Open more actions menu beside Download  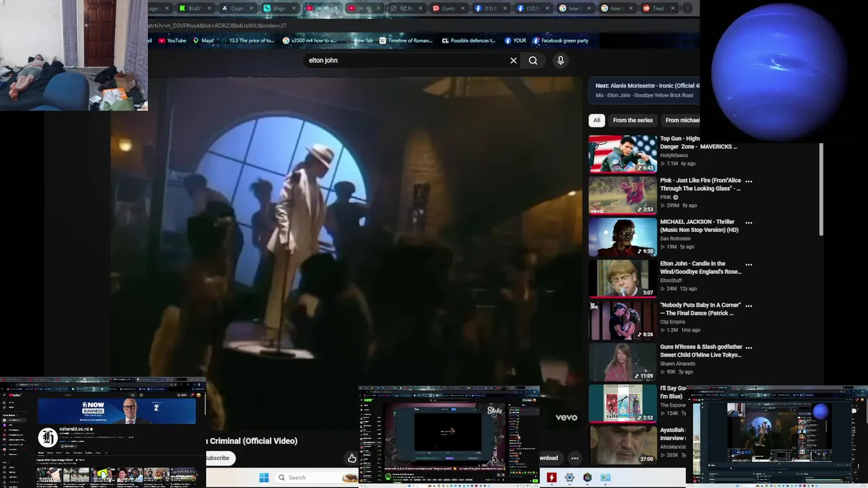click(574, 458)
